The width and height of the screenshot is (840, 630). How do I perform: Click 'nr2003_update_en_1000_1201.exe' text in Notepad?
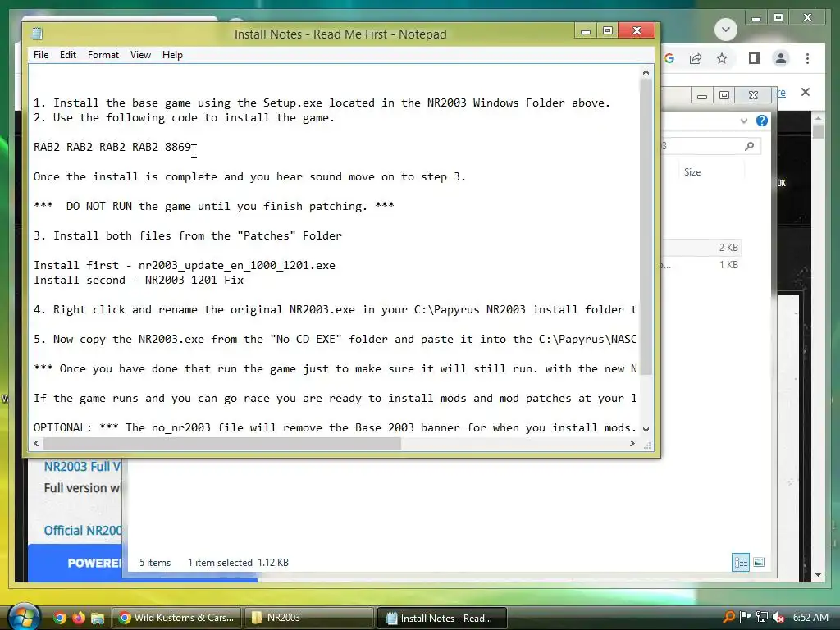point(237,265)
